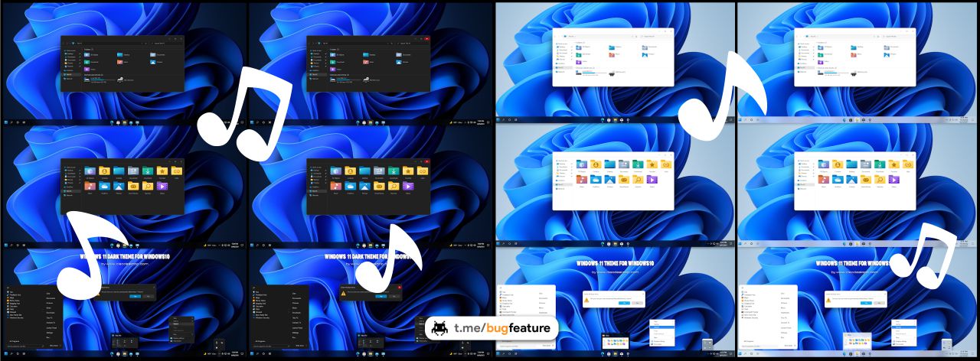Select highlighted context menu entry in bottom-row third screenshot
Screen dimensions: 980x361
tap(662, 327)
